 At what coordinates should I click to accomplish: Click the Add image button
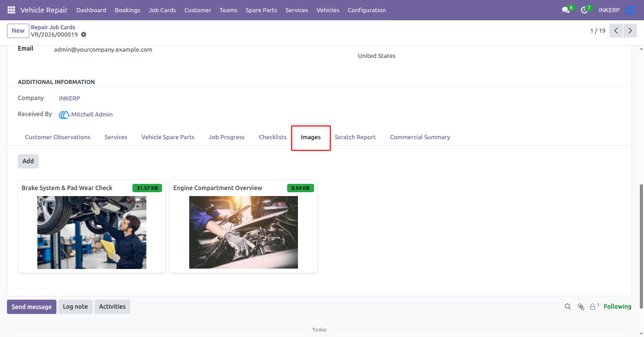28,161
